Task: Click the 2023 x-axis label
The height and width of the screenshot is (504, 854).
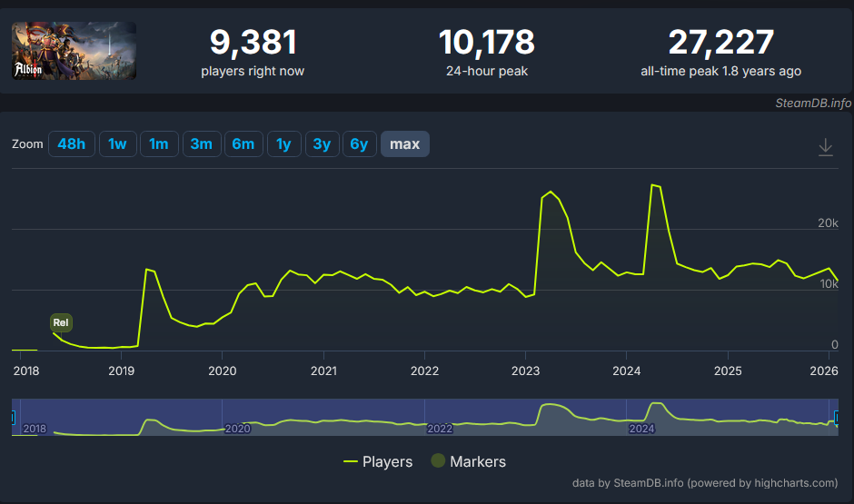Action: click(526, 371)
